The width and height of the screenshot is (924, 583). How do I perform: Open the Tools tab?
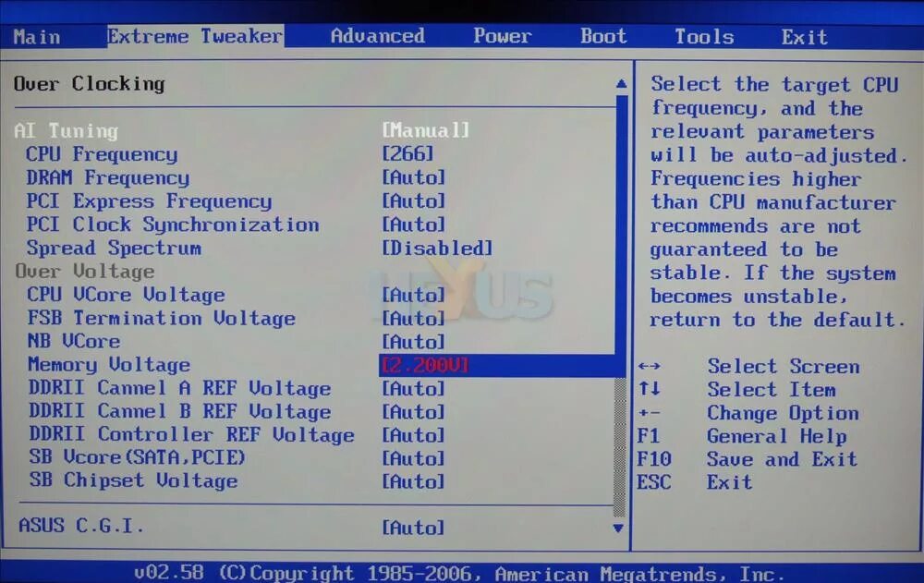tap(704, 37)
